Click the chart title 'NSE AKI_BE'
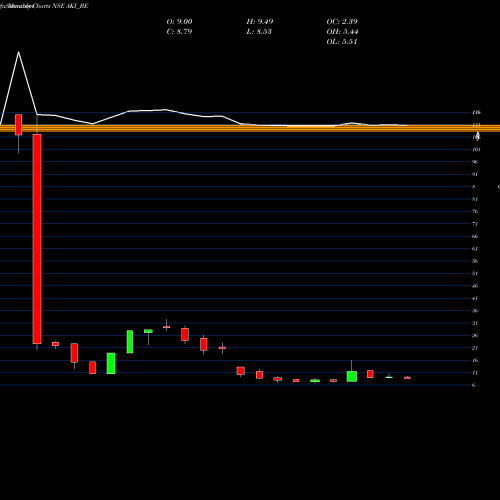 [x=70, y=6]
